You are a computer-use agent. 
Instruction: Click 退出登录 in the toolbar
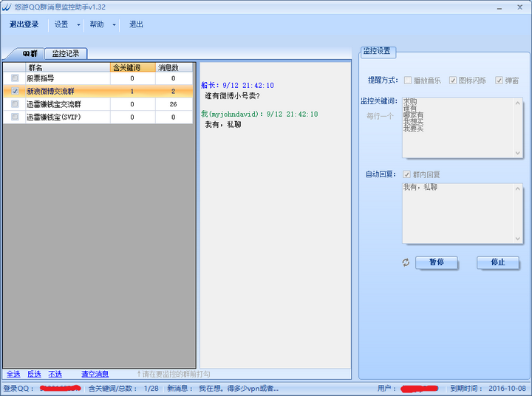point(24,24)
